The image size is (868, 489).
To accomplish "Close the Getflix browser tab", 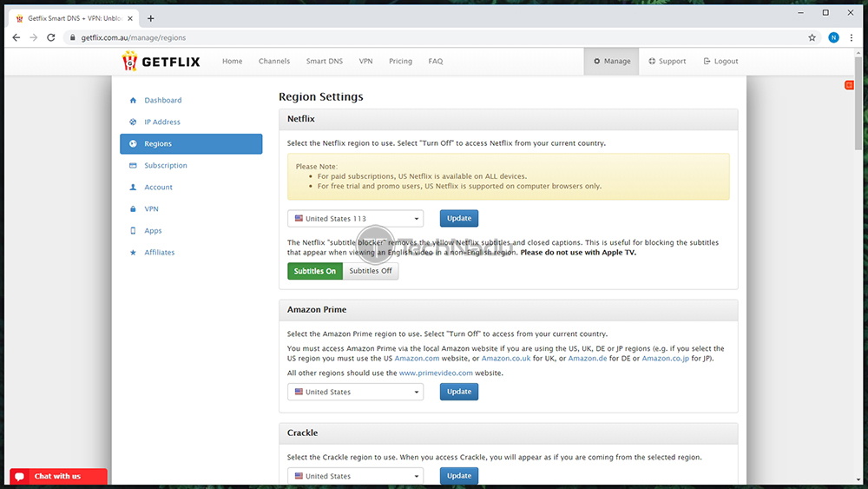I will pos(130,18).
